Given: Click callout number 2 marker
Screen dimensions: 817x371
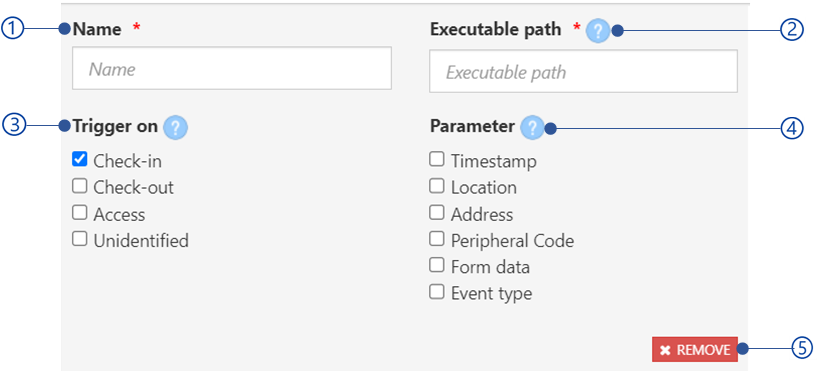Looking at the screenshot, I should (792, 31).
